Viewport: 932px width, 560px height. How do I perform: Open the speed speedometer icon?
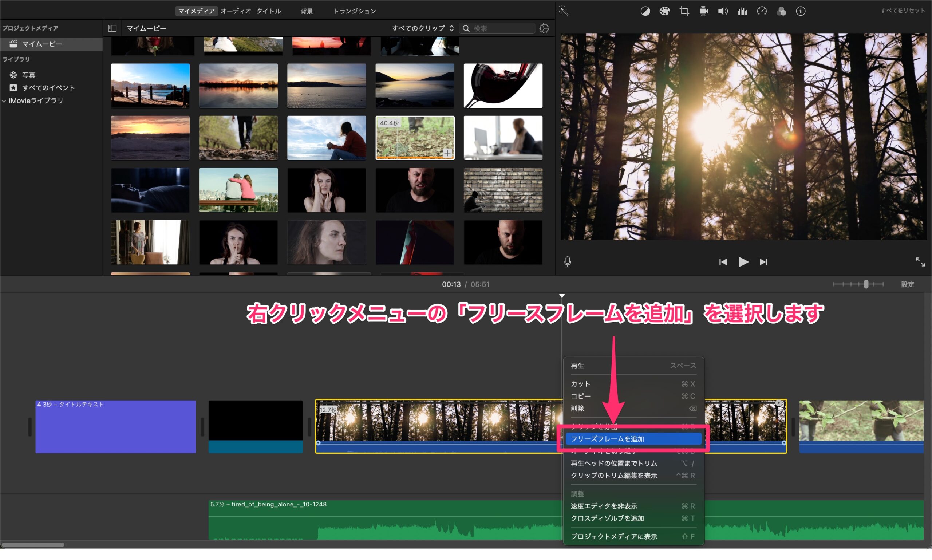[762, 11]
